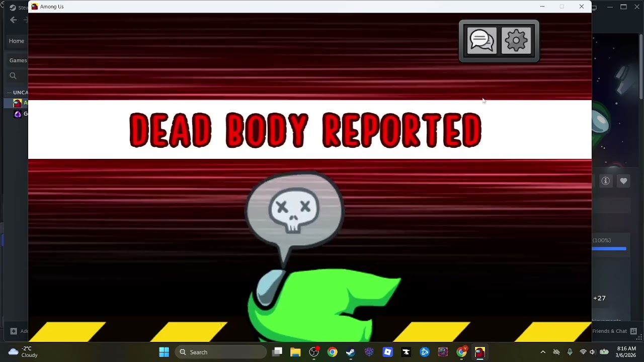This screenshot has height=362, width=644.
Task: Open Chrome with profile badge in taskbar
Action: [x=461, y=352]
